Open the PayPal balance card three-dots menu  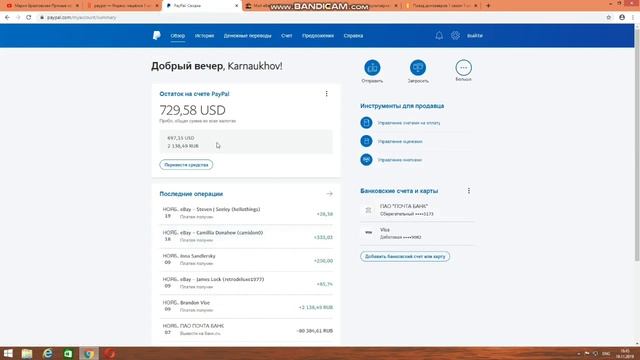(327, 94)
